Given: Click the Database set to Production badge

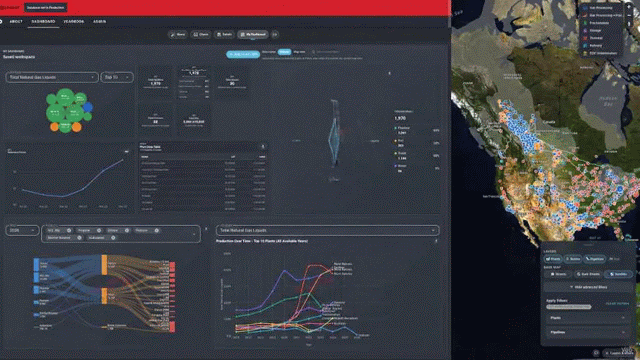Looking at the screenshot, I should pos(45,7).
